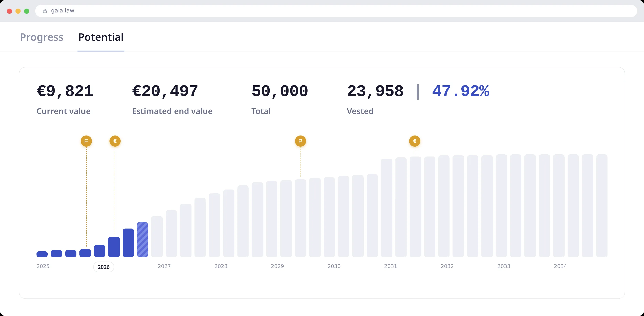This screenshot has width=644, height=316.
Task: Click the 2028 axis label
Action: click(x=221, y=266)
